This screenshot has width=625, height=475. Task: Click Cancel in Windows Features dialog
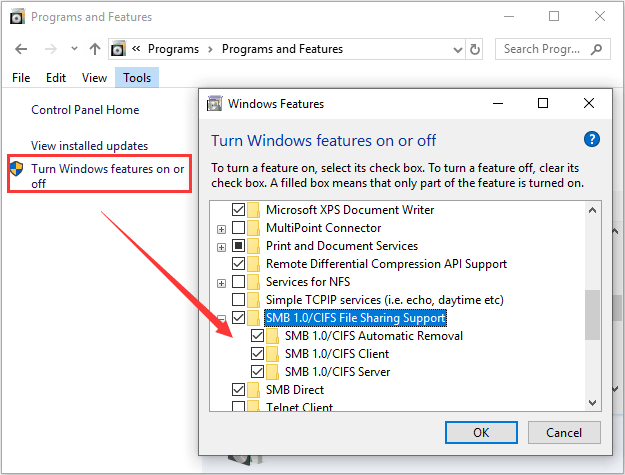click(x=564, y=432)
